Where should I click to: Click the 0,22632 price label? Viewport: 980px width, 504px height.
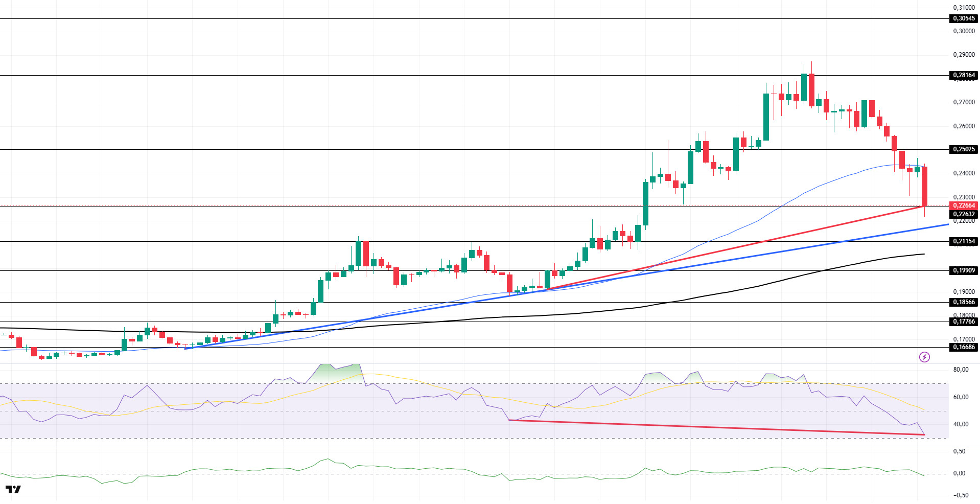click(x=964, y=214)
